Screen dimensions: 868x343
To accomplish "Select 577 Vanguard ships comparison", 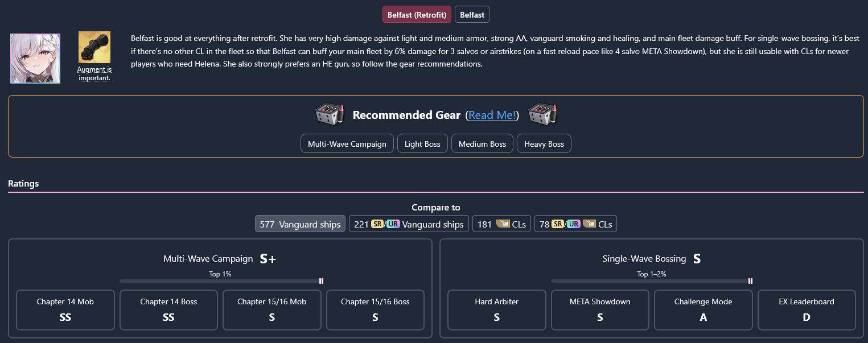I will [300, 224].
